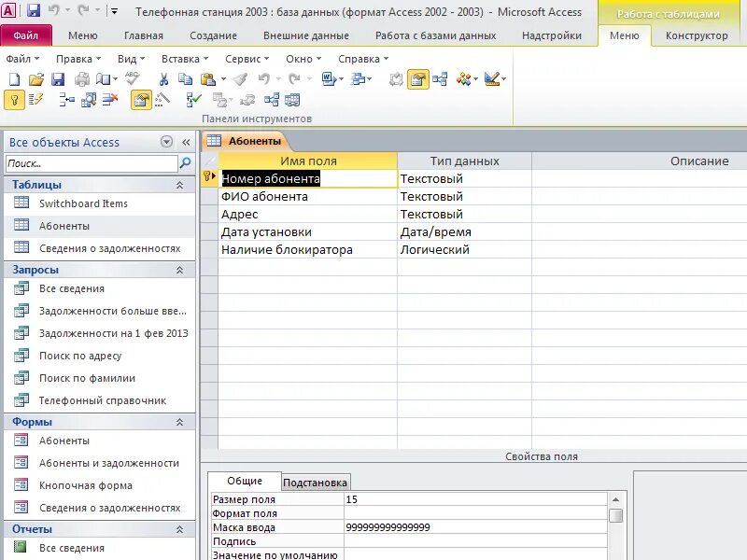Switch to the Создание ribbon tab
Viewport: 747px width, 560px height.
[x=213, y=35]
